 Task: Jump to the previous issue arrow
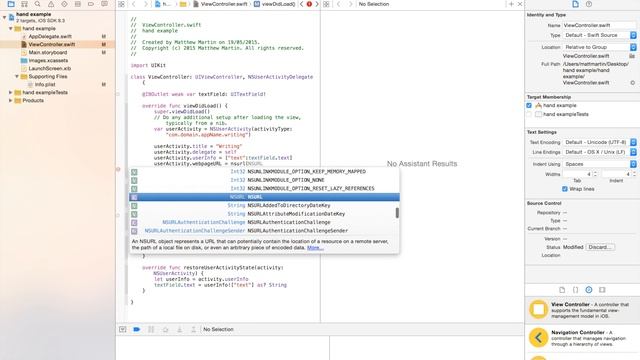pyautogui.click(x=302, y=4)
